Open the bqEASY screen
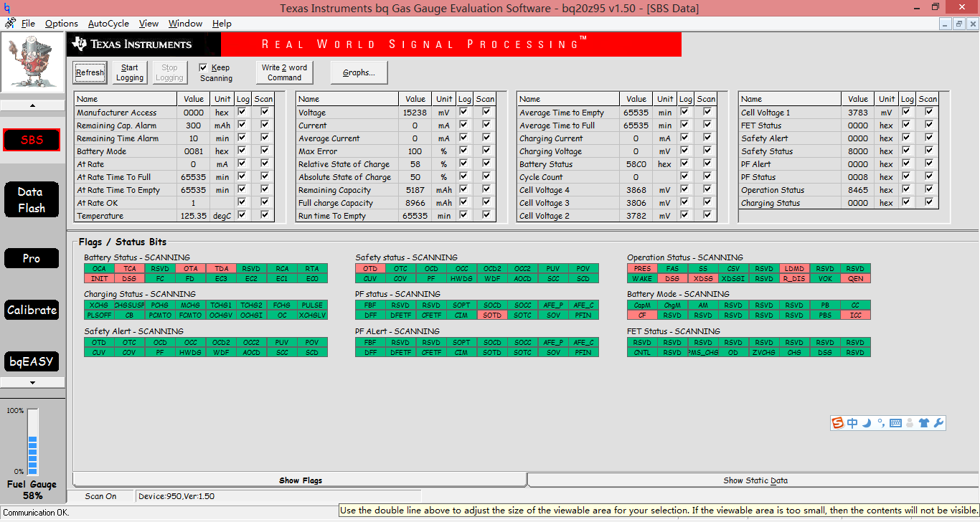The height and width of the screenshot is (522, 980). coord(32,361)
